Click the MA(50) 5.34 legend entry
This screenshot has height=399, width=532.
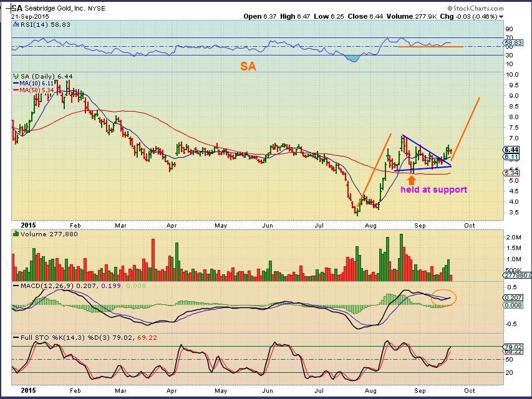tap(33, 90)
